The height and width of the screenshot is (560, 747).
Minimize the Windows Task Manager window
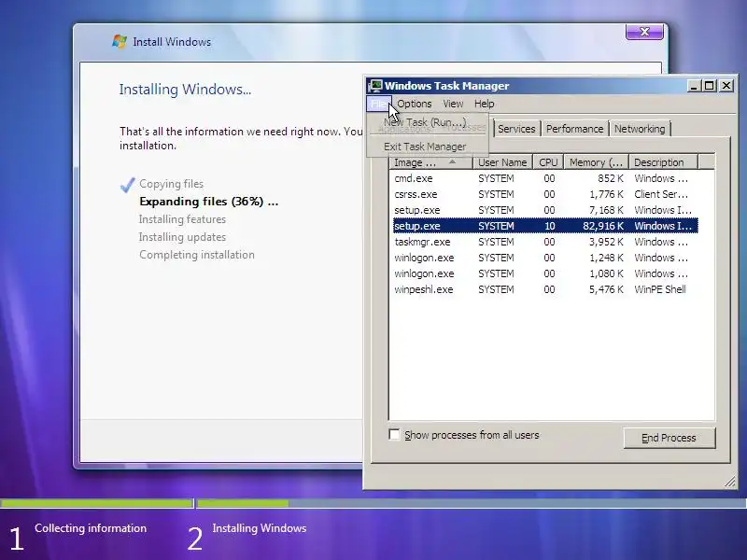click(x=694, y=86)
